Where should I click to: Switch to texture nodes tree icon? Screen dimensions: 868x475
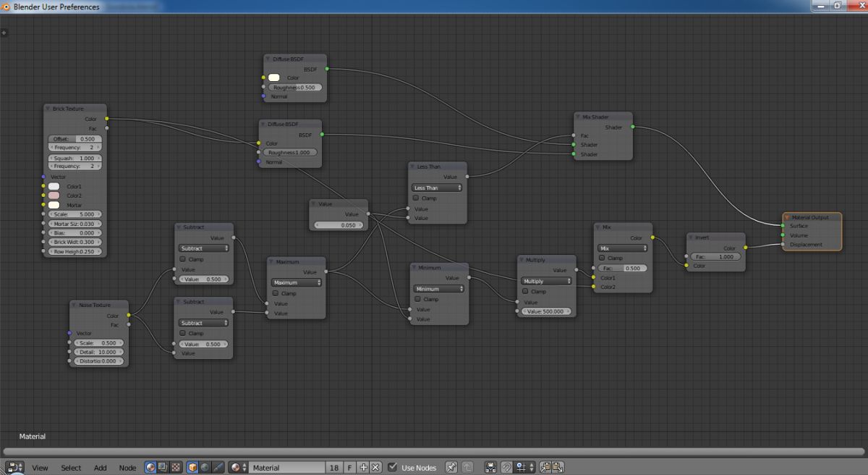175,468
